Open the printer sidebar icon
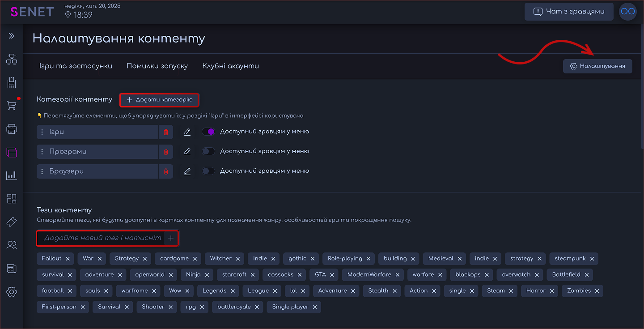 (x=12, y=129)
